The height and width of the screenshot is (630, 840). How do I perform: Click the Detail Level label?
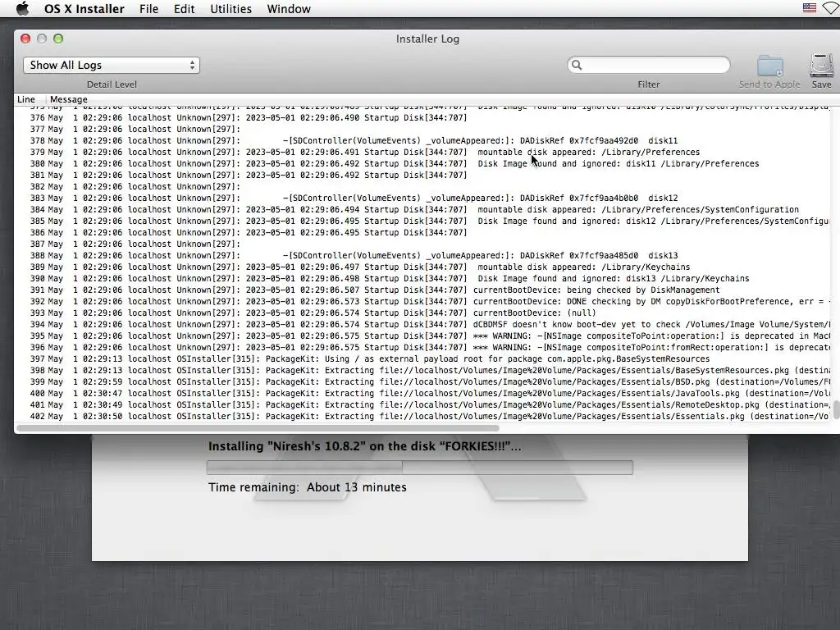112,84
